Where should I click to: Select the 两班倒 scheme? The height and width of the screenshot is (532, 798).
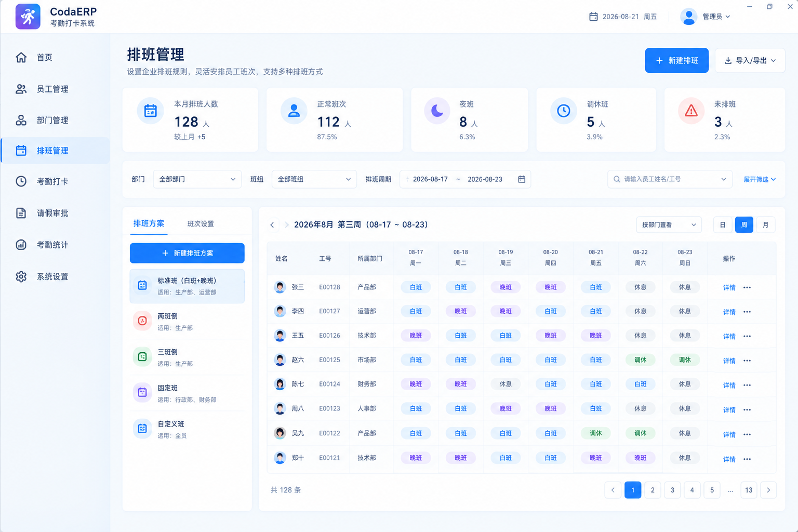187,322
